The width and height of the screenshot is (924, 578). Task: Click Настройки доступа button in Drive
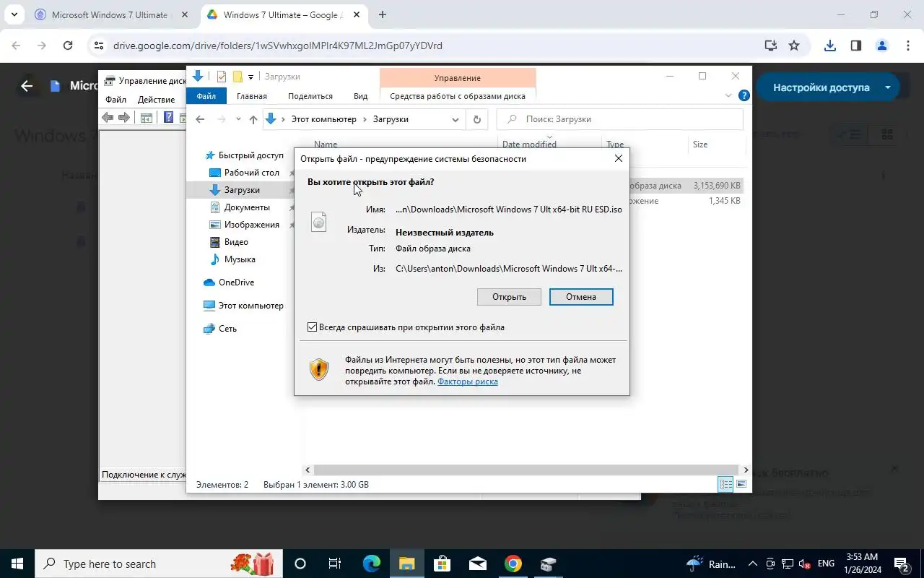tap(821, 87)
